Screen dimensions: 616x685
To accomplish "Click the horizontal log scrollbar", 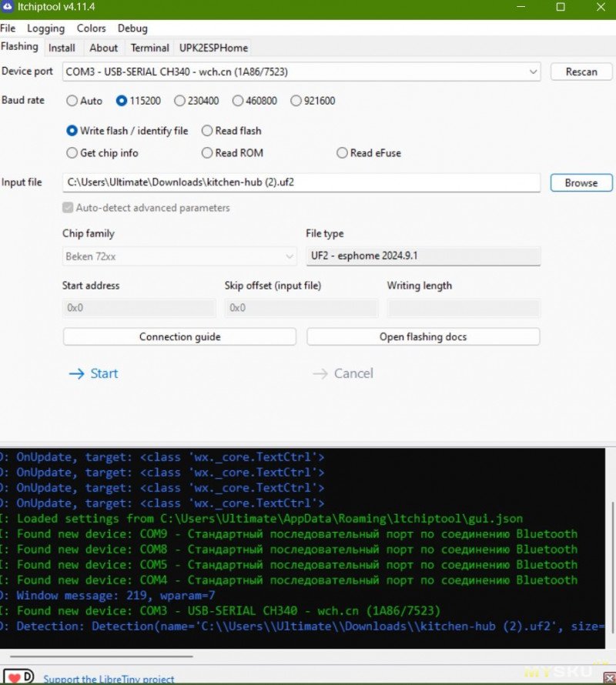I will click(100, 657).
